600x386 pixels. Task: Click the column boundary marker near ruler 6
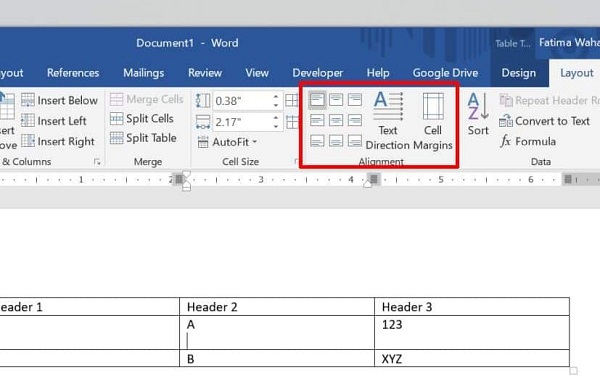[x=568, y=179]
